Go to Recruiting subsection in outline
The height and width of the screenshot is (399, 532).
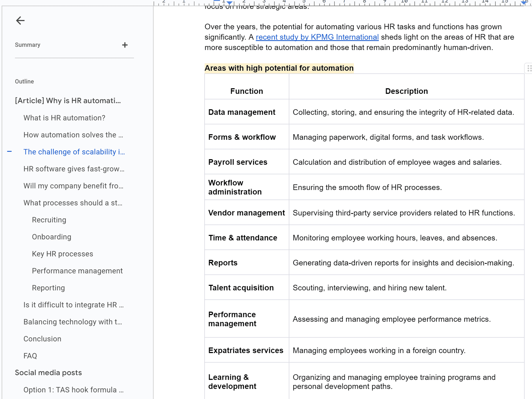(49, 220)
